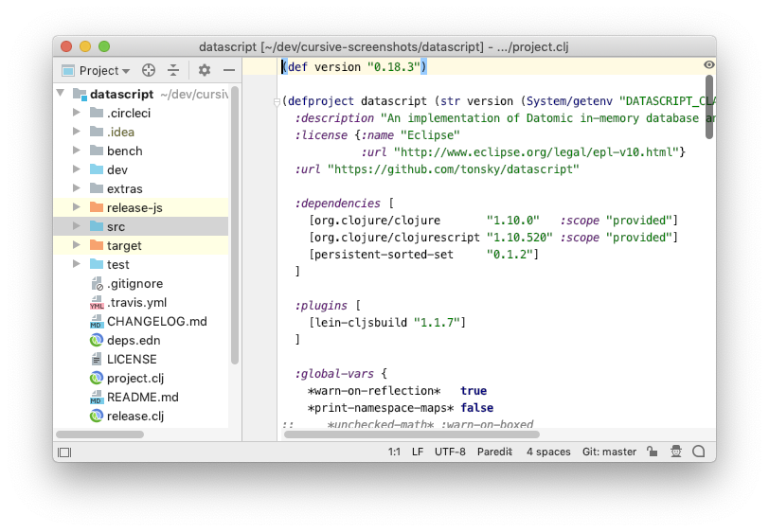769x532 pixels.
Task: Click the project tree horizontal scrollbar
Action: 100,434
